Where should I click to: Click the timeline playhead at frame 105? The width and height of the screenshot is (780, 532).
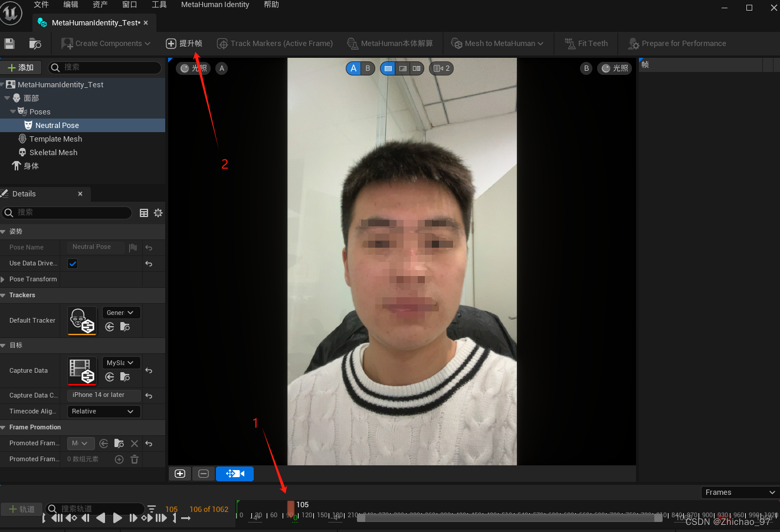pyautogui.click(x=291, y=508)
